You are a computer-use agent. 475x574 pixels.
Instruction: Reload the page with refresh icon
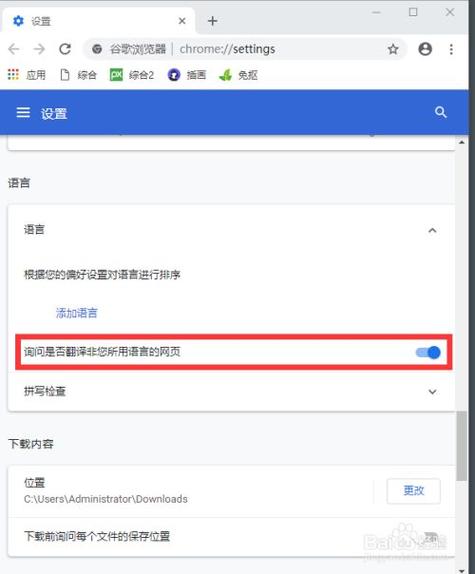(65, 49)
